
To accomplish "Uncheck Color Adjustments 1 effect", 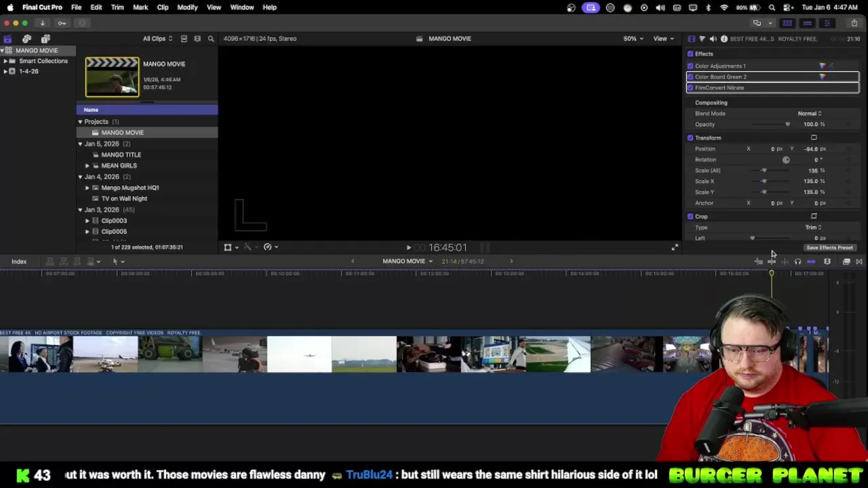I will [x=690, y=66].
